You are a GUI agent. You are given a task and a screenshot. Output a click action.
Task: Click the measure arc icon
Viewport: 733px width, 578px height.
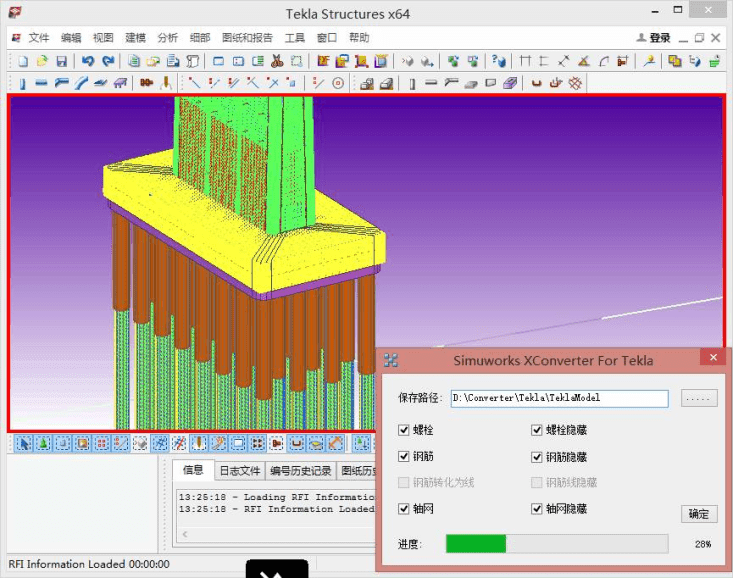pos(604,61)
